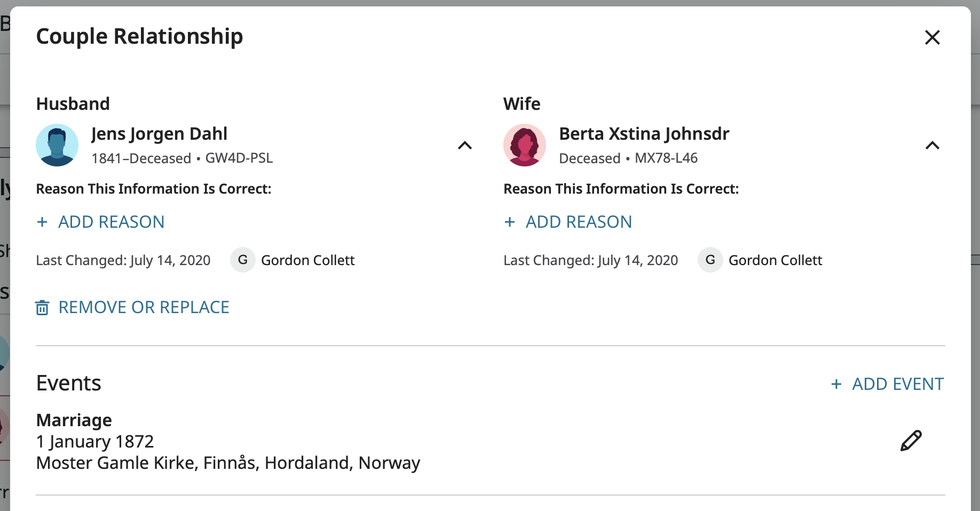
Task: Click the pencil icon to edit Marriage
Action: point(911,441)
